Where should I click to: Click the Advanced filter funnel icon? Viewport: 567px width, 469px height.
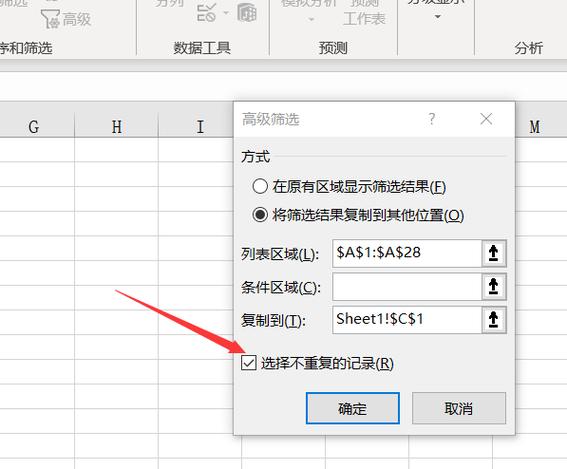[50, 19]
